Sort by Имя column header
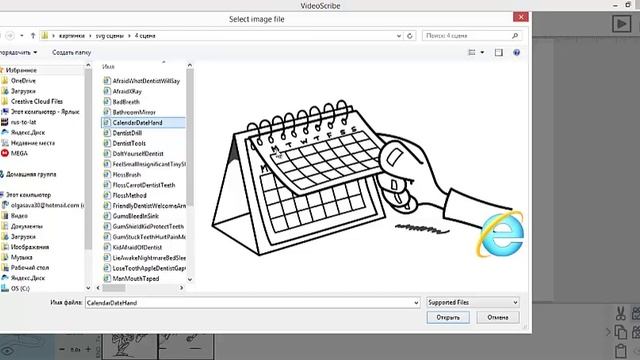Image resolution: width=640 pixels, height=360 pixels. click(108, 66)
